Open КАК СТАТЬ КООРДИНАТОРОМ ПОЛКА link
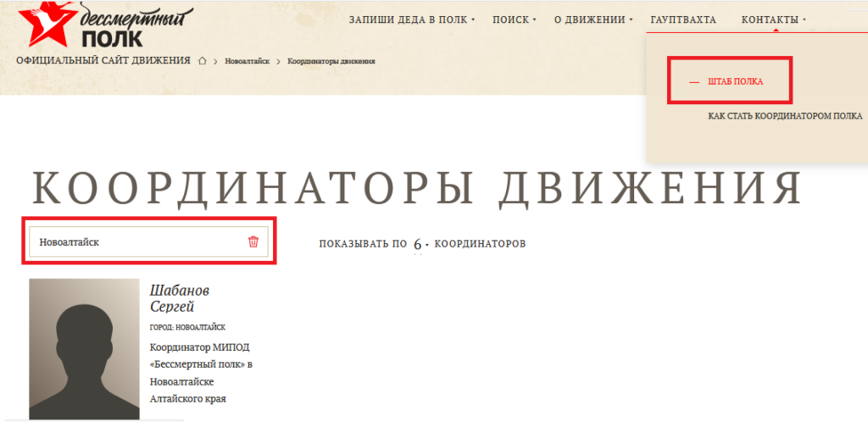 coord(785,116)
